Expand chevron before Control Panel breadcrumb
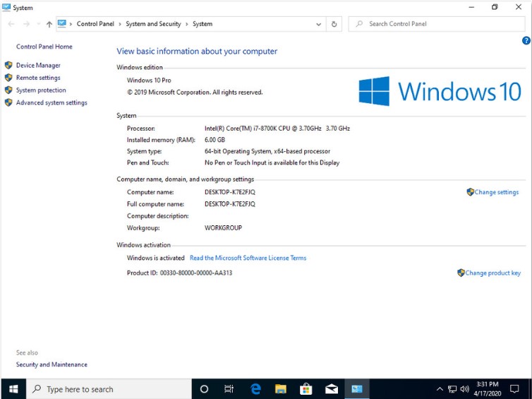Image resolution: width=532 pixels, height=399 pixels. pyautogui.click(x=71, y=24)
